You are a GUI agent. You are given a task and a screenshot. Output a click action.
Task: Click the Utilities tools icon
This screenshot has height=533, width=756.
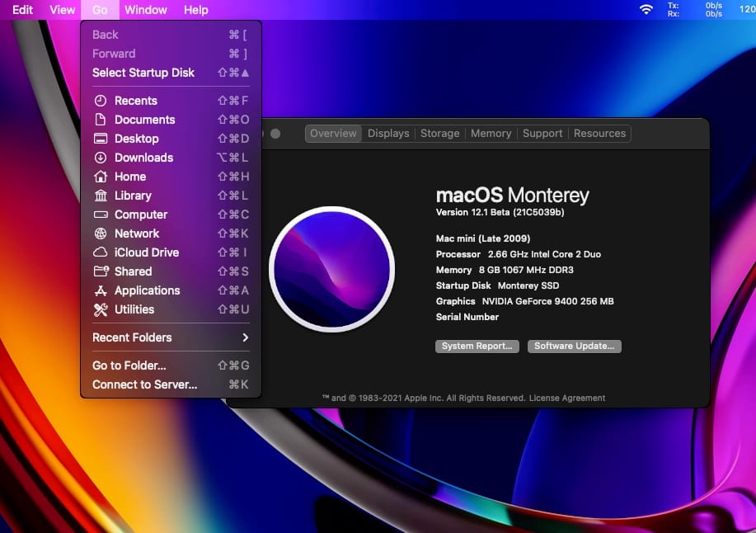101,309
